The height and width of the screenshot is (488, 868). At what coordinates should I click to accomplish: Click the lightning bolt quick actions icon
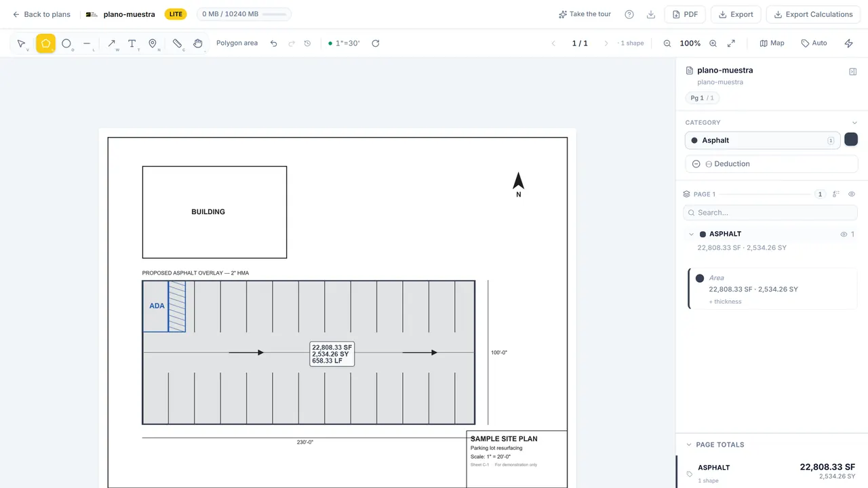pos(849,43)
